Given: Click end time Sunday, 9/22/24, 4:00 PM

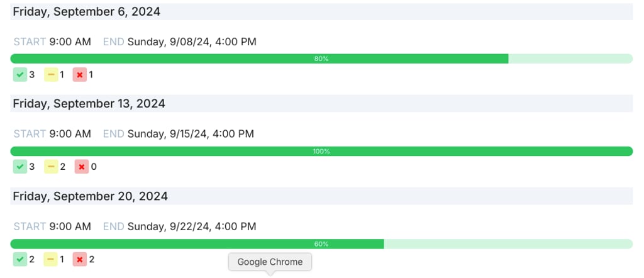Looking at the screenshot, I should (x=192, y=226).
